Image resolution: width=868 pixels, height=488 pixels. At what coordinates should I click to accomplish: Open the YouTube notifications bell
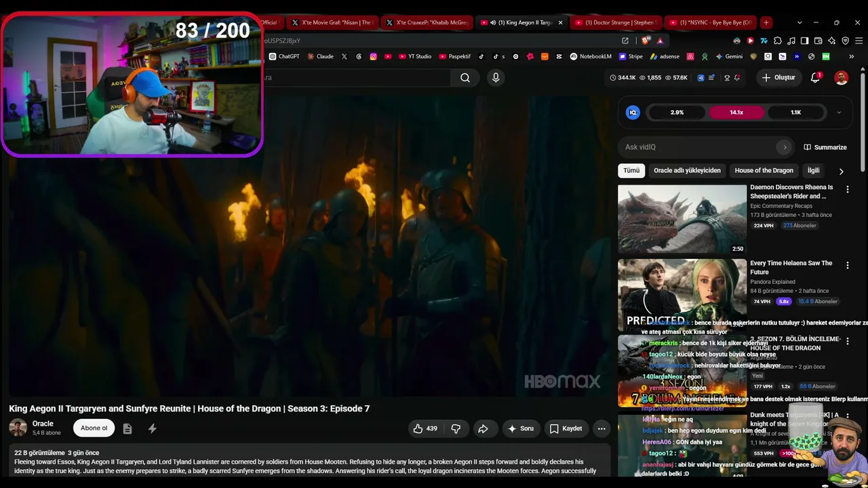pyautogui.click(x=816, y=78)
